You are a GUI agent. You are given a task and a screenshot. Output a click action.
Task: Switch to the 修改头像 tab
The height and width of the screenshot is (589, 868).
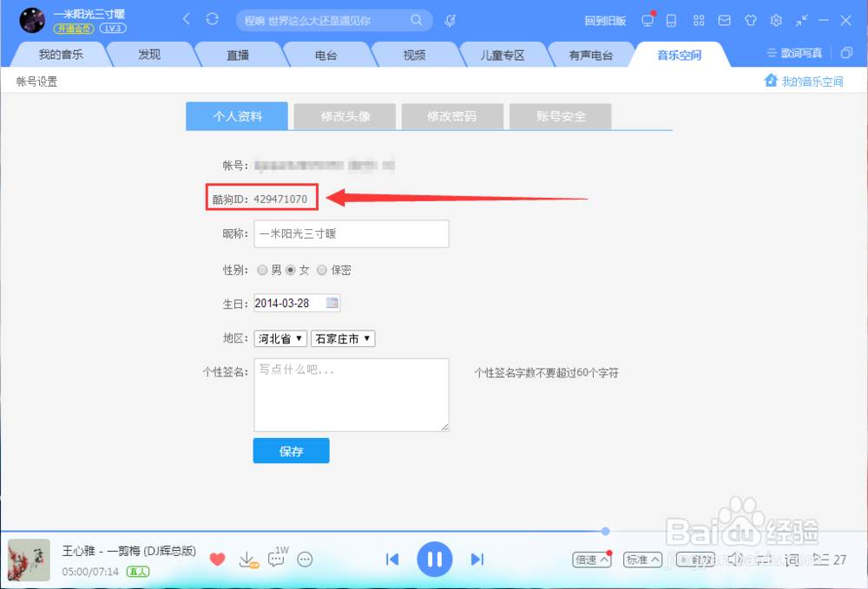click(x=345, y=116)
